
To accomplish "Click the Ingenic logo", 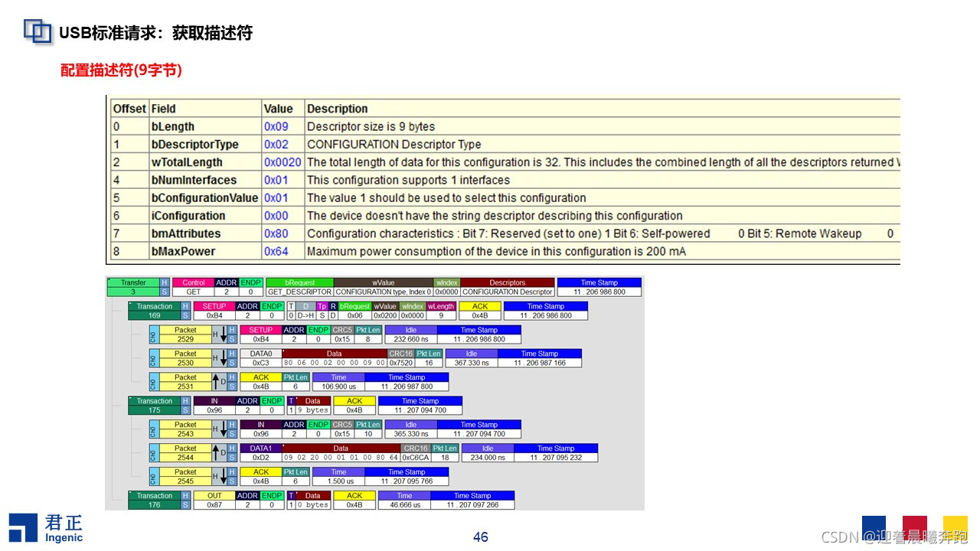I will (x=46, y=528).
